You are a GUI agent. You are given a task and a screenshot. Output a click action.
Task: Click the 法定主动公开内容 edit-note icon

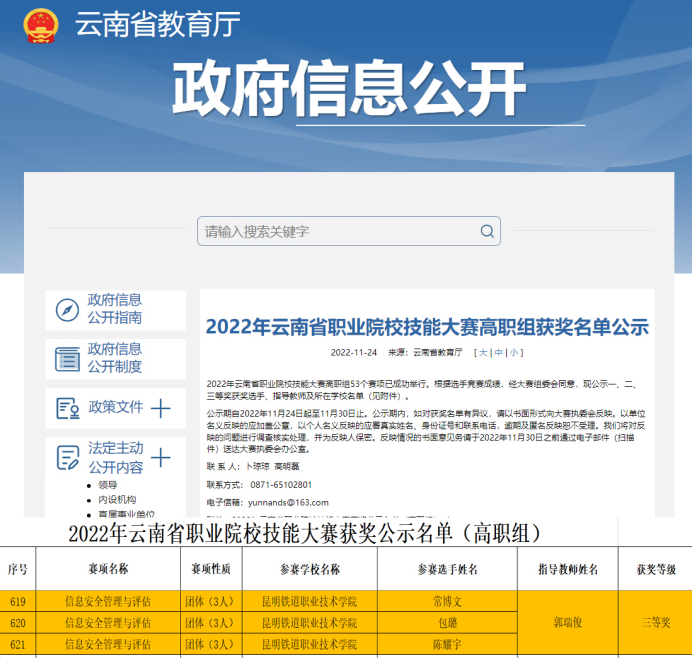pyautogui.click(x=67, y=457)
